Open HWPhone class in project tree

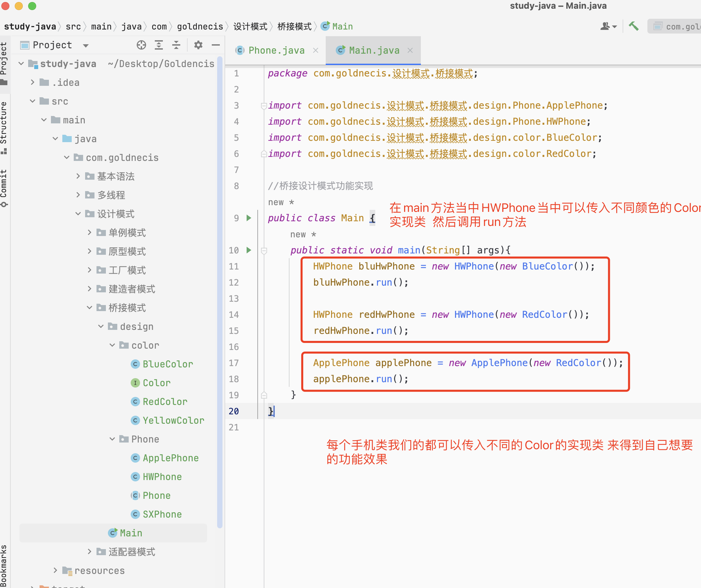click(156, 477)
